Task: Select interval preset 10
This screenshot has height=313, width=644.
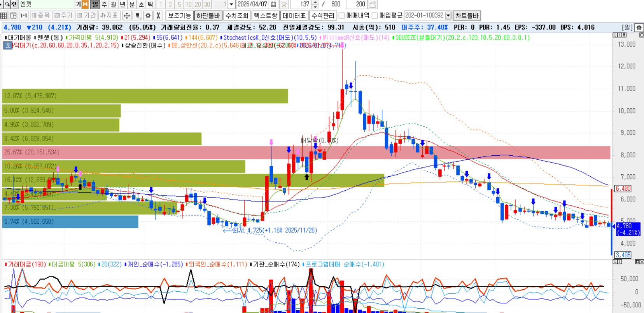Action: (189, 4)
